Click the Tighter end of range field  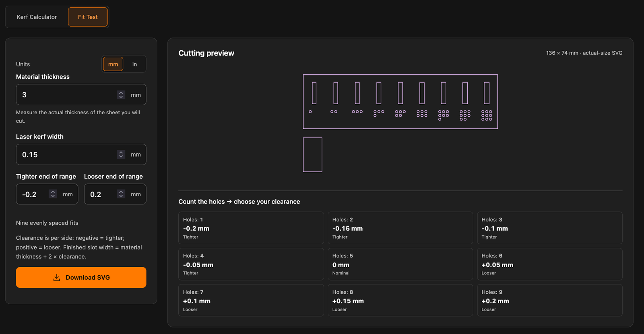[47, 194]
